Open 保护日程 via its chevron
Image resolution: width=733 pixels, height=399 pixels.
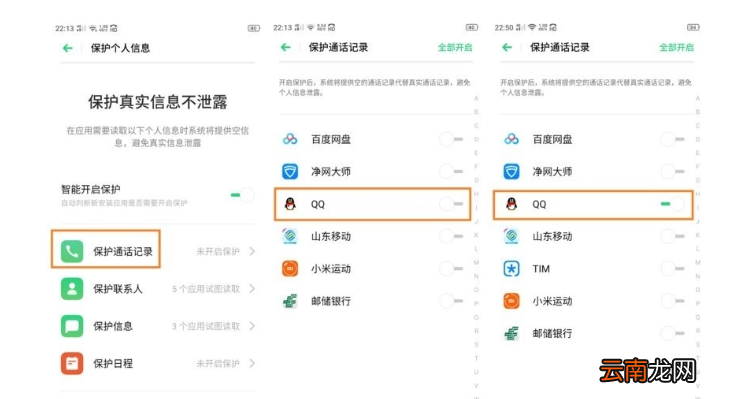[x=252, y=363]
